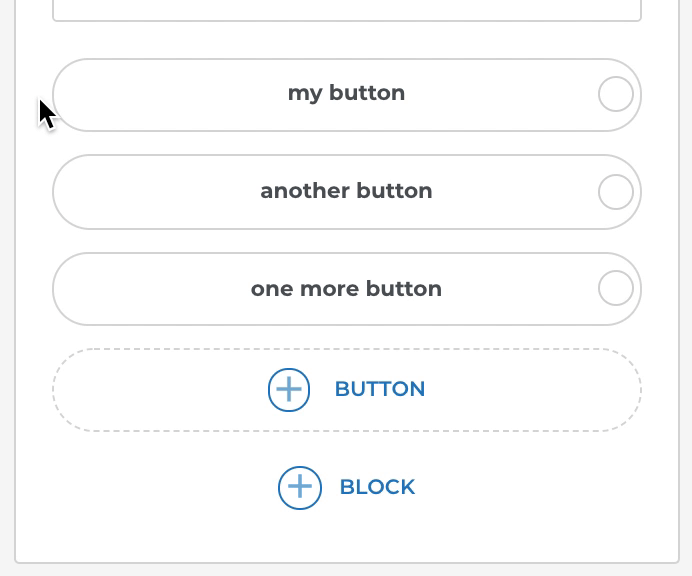Focus the text input field at top
Viewport: 692px width, 576px height.
tap(346, 10)
